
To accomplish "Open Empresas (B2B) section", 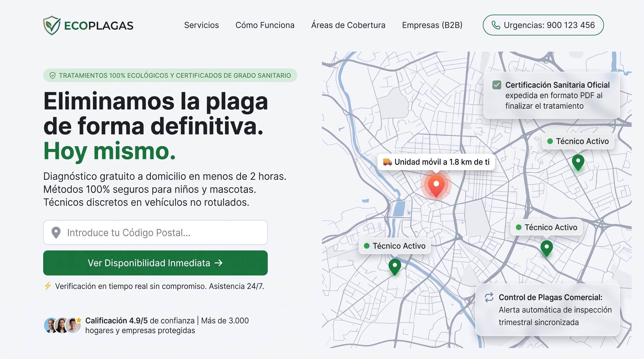I will click(x=432, y=25).
